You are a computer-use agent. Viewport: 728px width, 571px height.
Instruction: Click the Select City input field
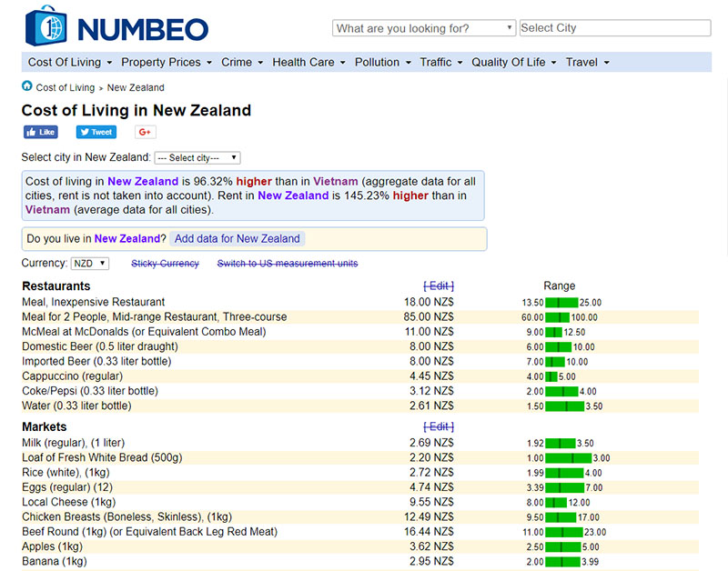click(x=615, y=27)
